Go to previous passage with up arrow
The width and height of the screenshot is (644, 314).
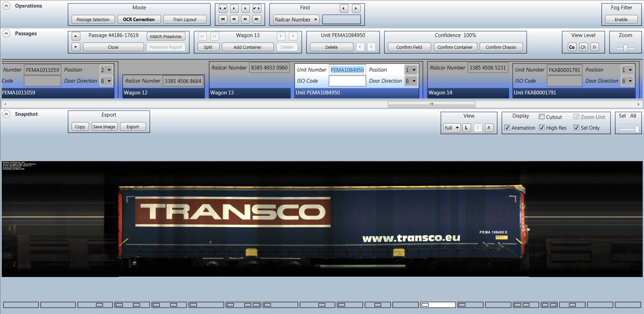coord(76,36)
